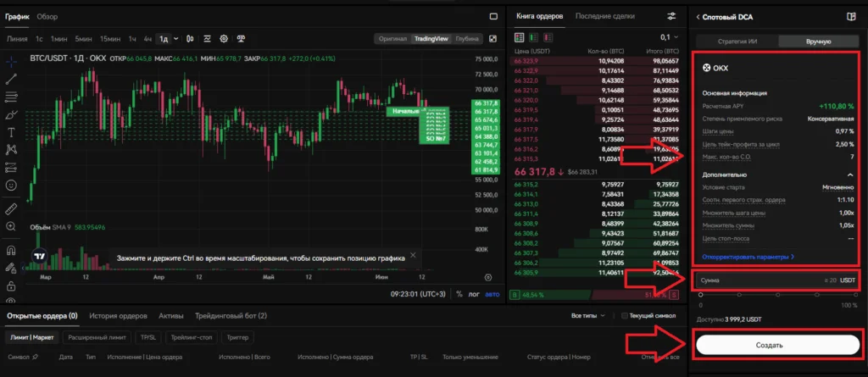Click Откорректировать параметры link
868x377 pixels.
748,257
